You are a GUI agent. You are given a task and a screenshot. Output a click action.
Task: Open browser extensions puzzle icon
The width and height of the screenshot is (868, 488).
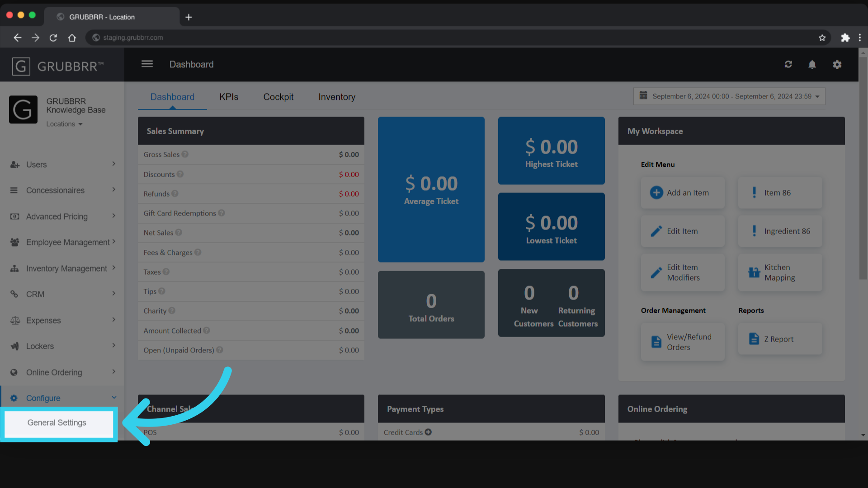click(x=845, y=38)
